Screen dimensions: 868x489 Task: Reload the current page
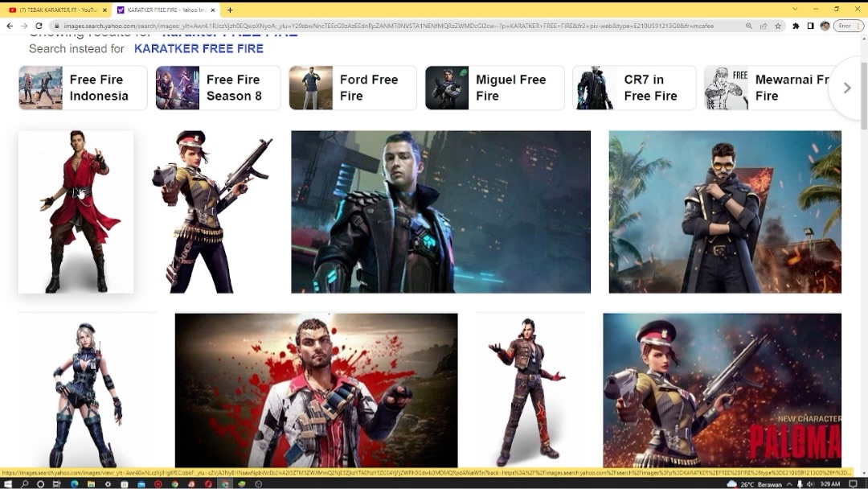[39, 26]
